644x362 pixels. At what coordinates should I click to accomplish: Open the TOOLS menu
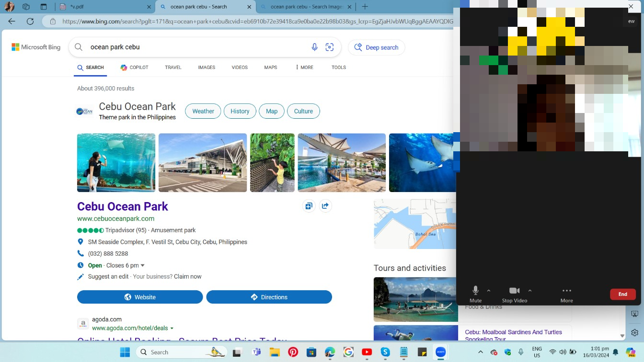(339, 68)
